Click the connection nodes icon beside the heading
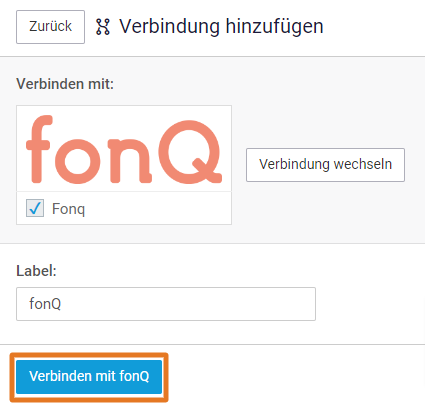This screenshot has height=405, width=425. pyautogui.click(x=103, y=27)
